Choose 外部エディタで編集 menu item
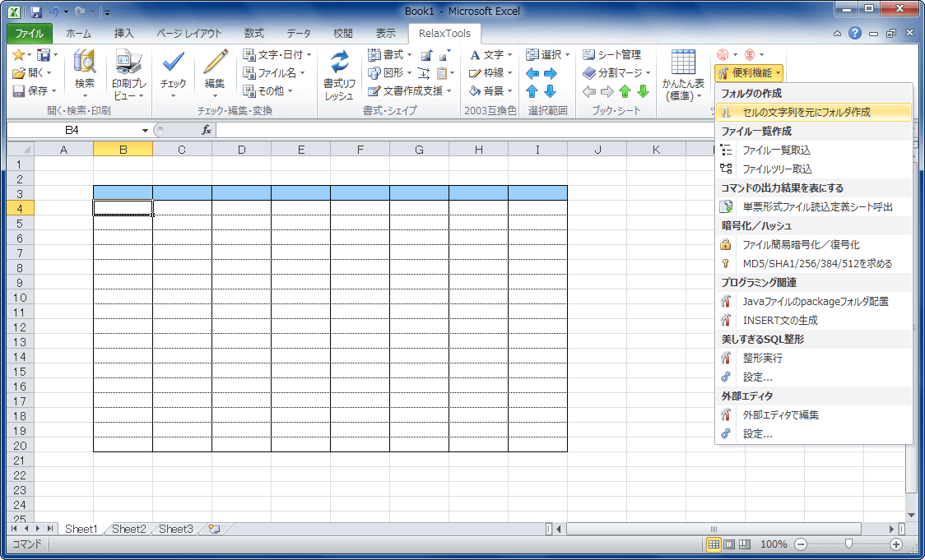The height and width of the screenshot is (560, 925). [814, 415]
